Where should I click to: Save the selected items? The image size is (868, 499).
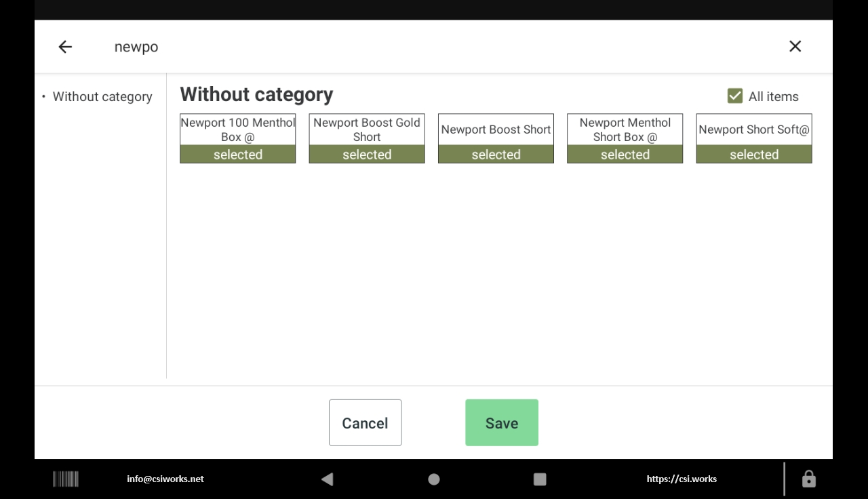(x=502, y=422)
